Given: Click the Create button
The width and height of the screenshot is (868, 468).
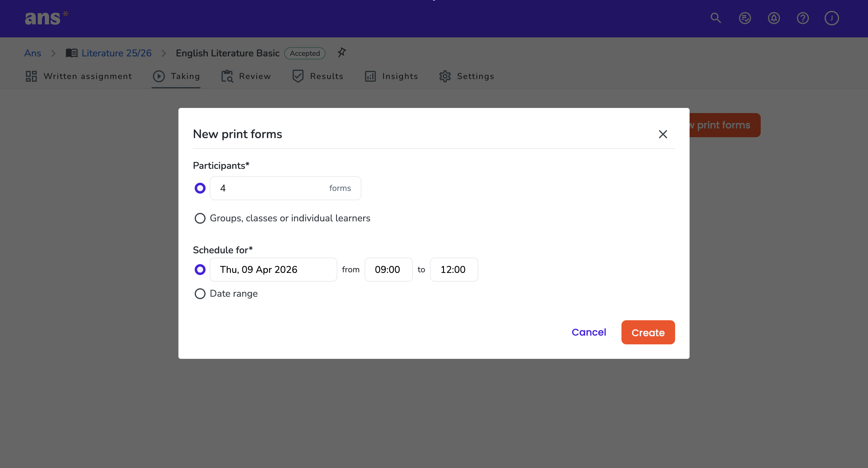Looking at the screenshot, I should 648,332.
